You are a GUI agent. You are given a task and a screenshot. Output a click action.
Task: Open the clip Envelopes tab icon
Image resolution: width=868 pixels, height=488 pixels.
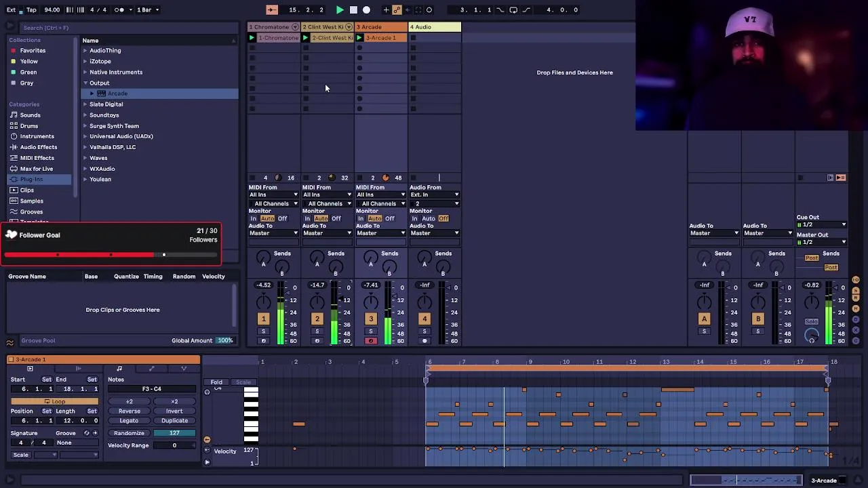click(x=151, y=369)
